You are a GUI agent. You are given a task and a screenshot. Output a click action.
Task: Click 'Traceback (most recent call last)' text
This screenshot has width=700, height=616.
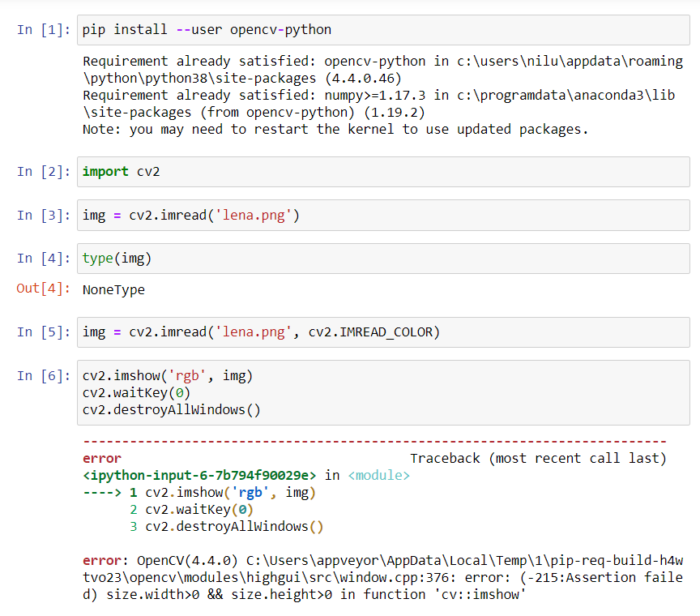(538, 458)
